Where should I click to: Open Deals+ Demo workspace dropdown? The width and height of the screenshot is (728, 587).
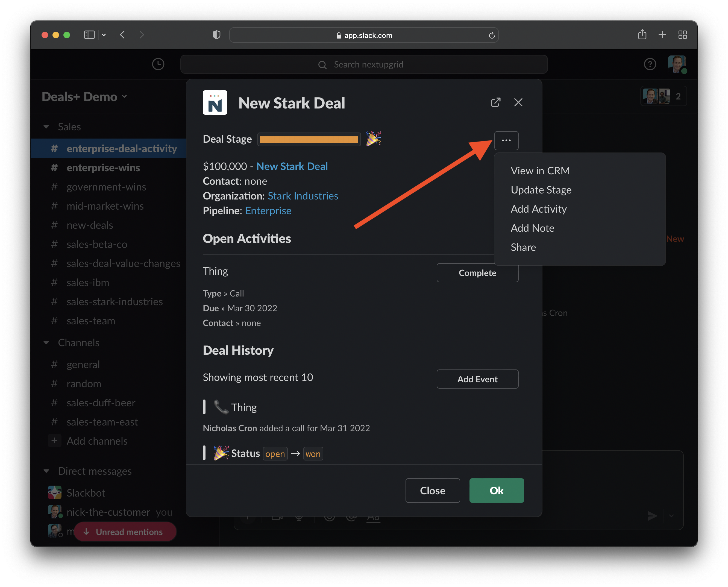pyautogui.click(x=84, y=97)
